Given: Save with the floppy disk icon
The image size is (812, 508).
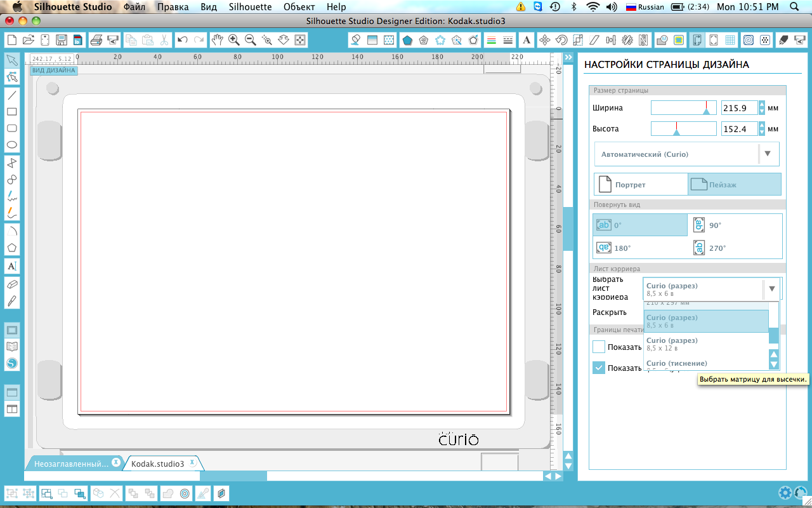Looking at the screenshot, I should click(x=62, y=40).
